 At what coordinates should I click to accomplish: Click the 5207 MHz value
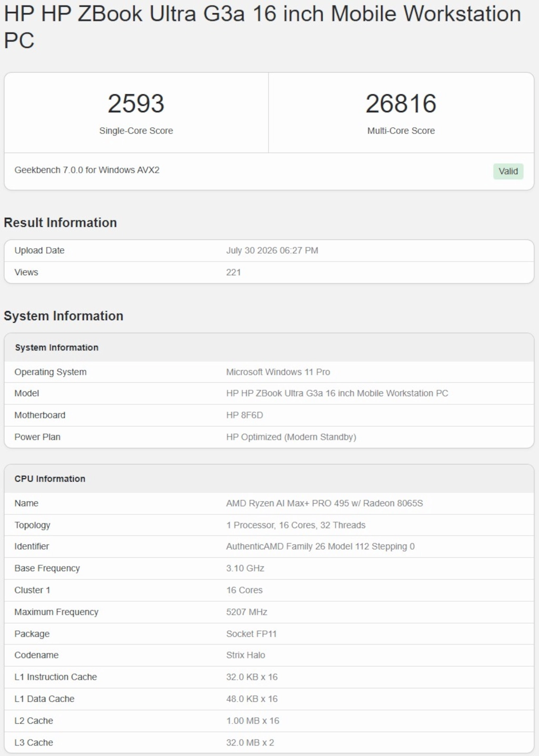247,612
